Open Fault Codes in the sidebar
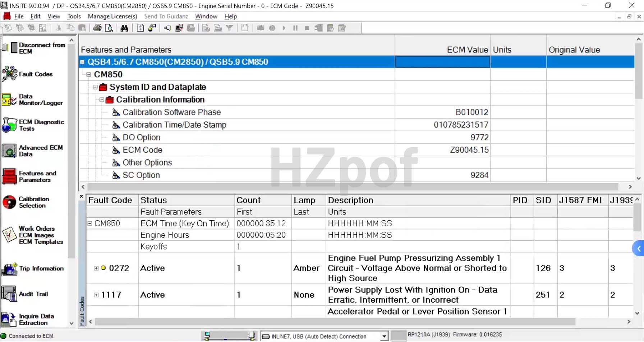This screenshot has width=644, height=342. coord(35,74)
